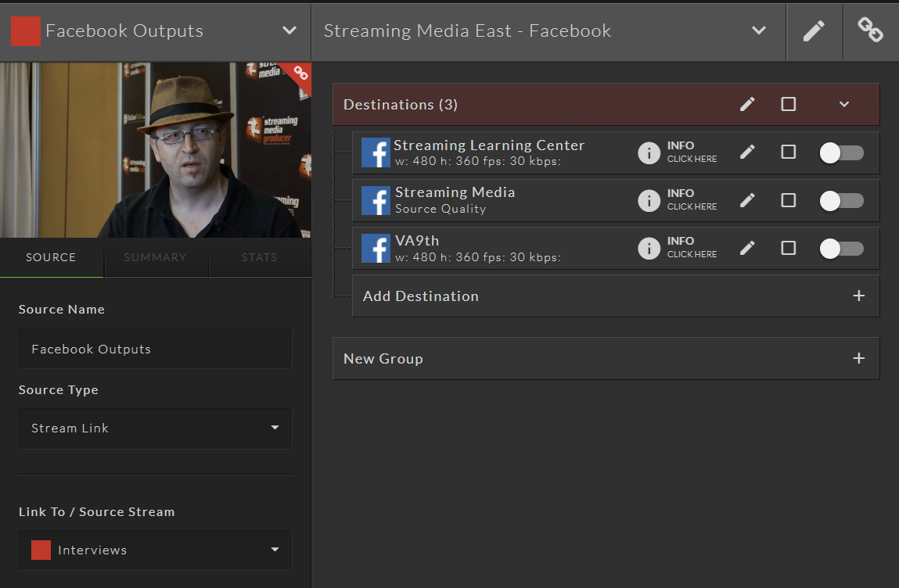Click red swatch next to Interviews
This screenshot has height=588, width=899.
pos(41,550)
